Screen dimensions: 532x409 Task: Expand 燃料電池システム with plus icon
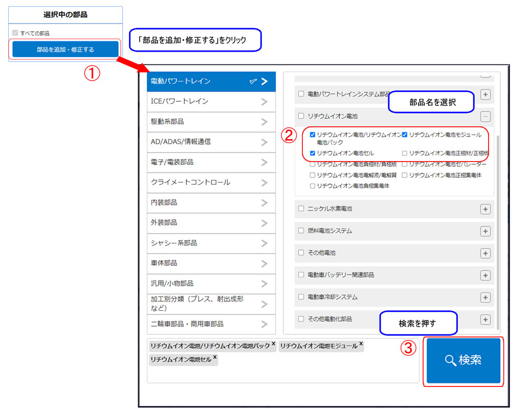click(485, 231)
